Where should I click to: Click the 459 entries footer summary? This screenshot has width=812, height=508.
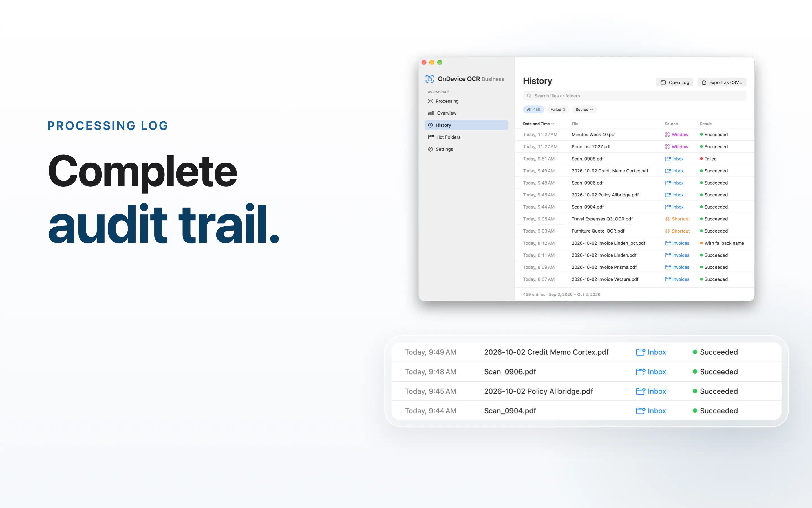(561, 295)
